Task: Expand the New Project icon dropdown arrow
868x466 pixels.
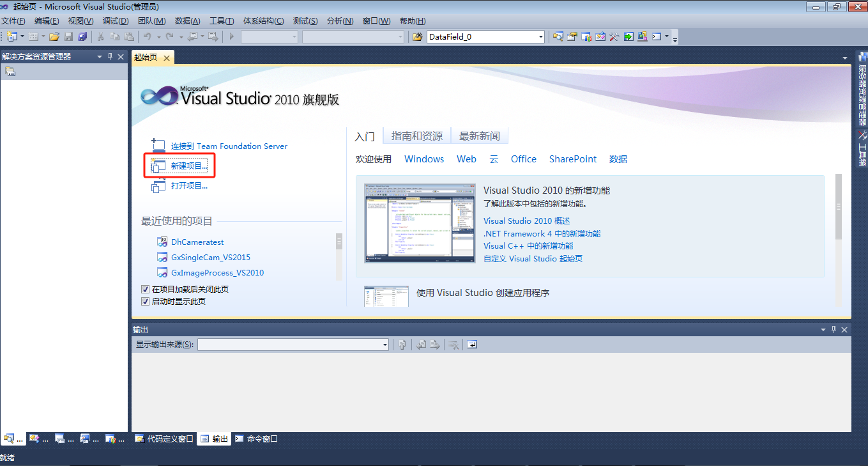Action: pyautogui.click(x=22, y=36)
